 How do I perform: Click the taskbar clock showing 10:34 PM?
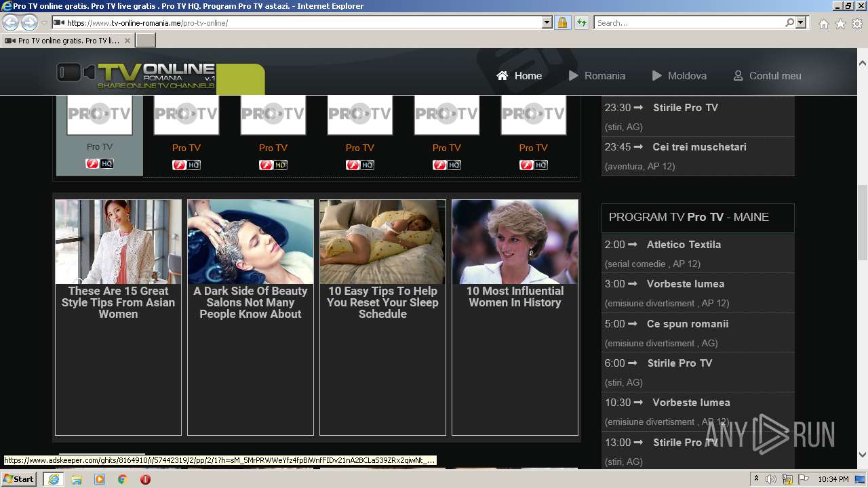(x=833, y=479)
